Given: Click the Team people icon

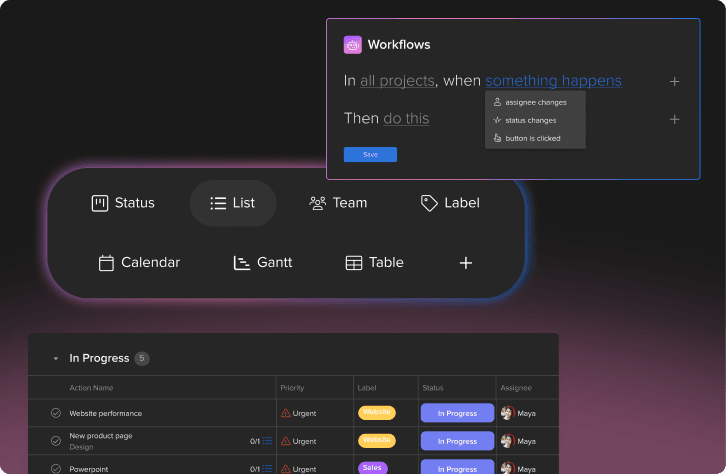Looking at the screenshot, I should [318, 203].
